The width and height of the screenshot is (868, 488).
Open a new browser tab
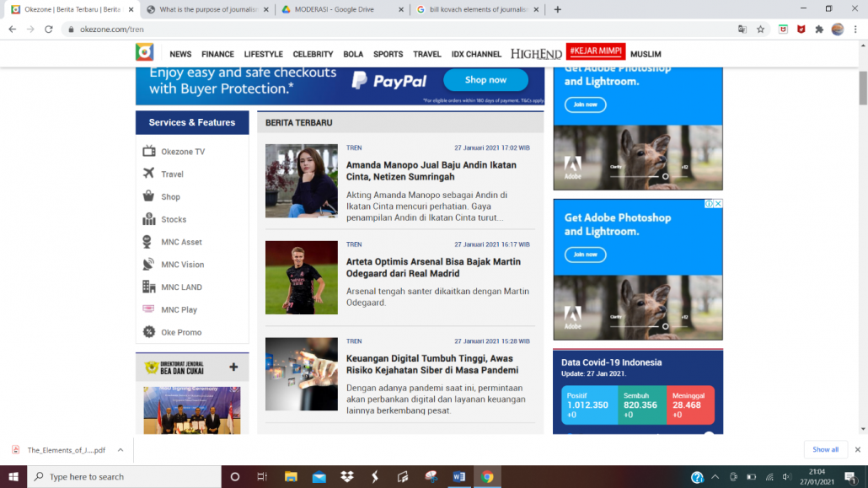coord(557,9)
